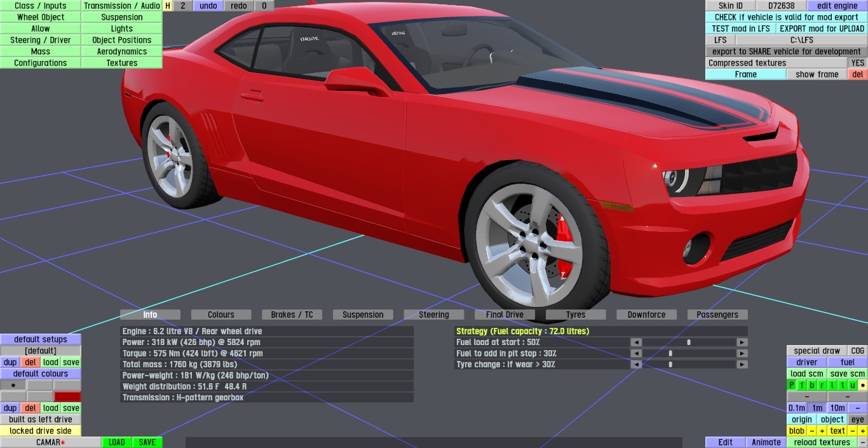
Task: Switch to the Brakes / TC tab
Action: click(x=292, y=315)
